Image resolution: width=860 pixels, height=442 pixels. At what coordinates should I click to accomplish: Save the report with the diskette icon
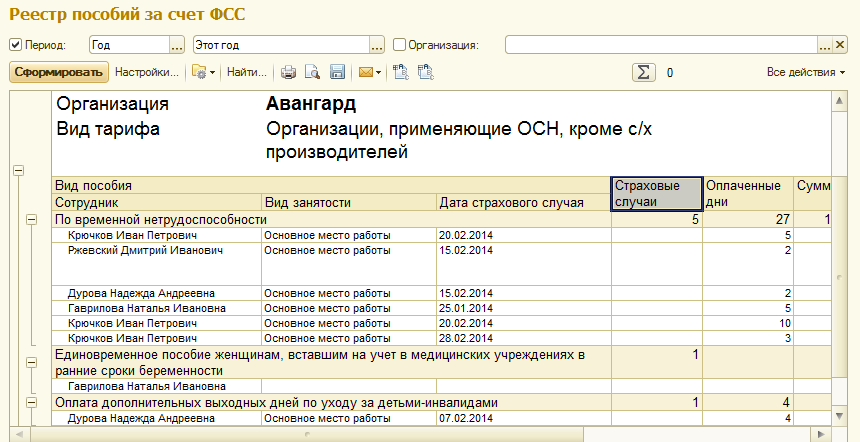(x=337, y=72)
